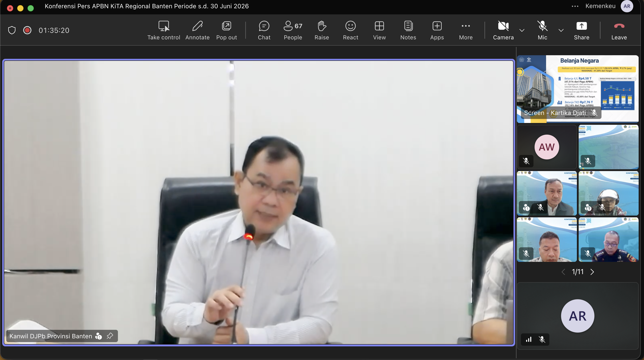Open the AR profile avatar at top right
This screenshot has height=360, width=644.
(x=627, y=6)
